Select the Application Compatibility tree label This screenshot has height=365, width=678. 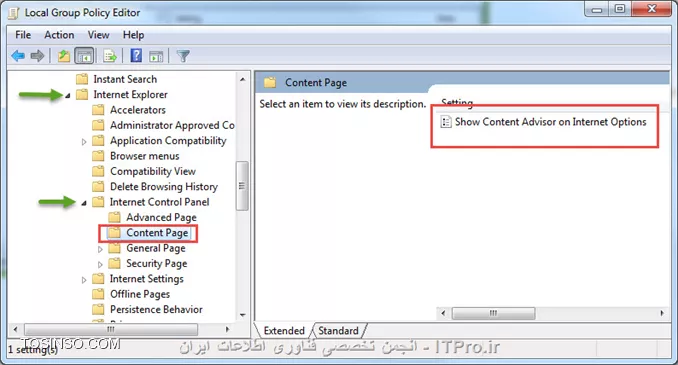coord(168,141)
